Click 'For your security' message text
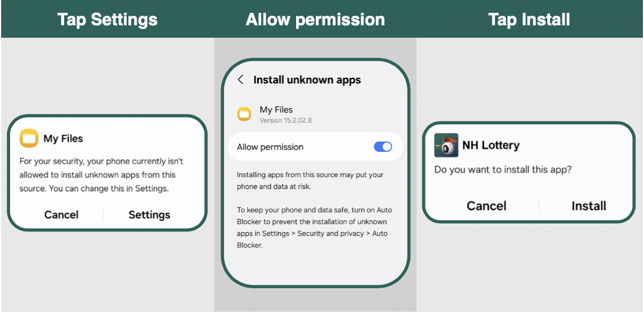This screenshot has height=313, width=644. click(101, 175)
